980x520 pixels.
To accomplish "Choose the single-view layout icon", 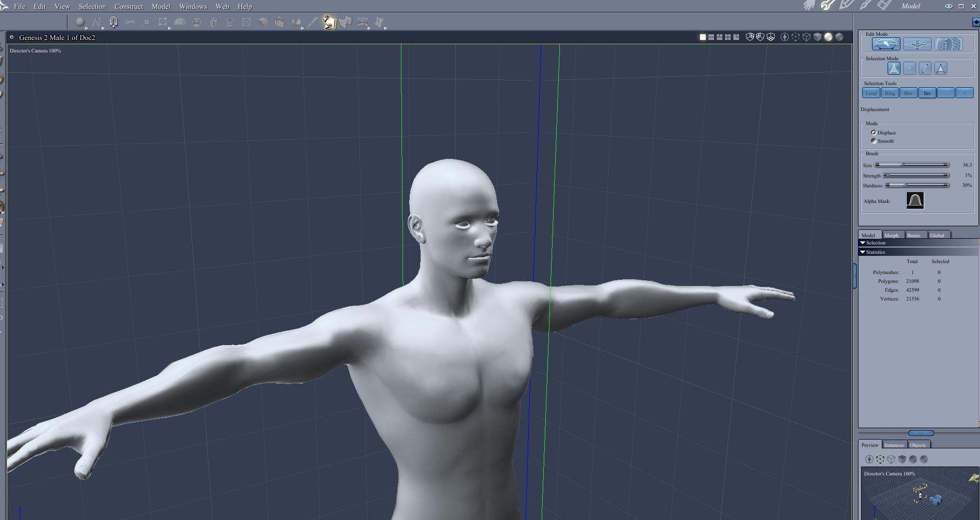I will [x=703, y=37].
